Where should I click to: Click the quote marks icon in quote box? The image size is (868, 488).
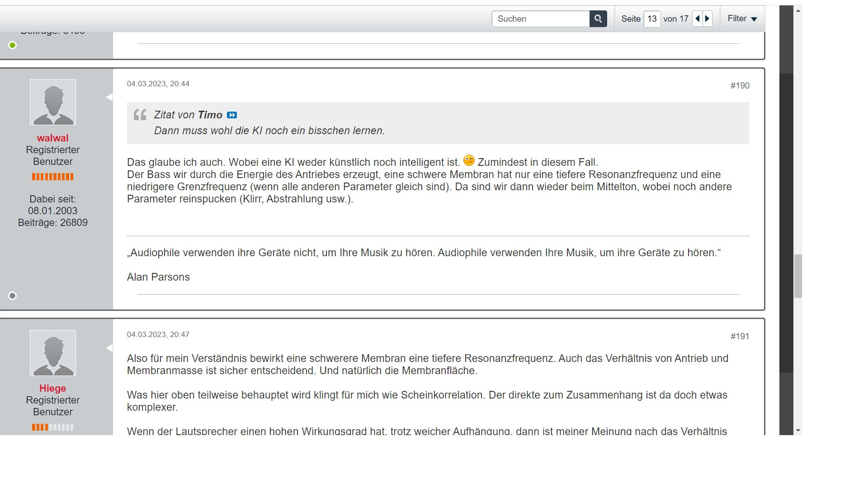pos(140,115)
